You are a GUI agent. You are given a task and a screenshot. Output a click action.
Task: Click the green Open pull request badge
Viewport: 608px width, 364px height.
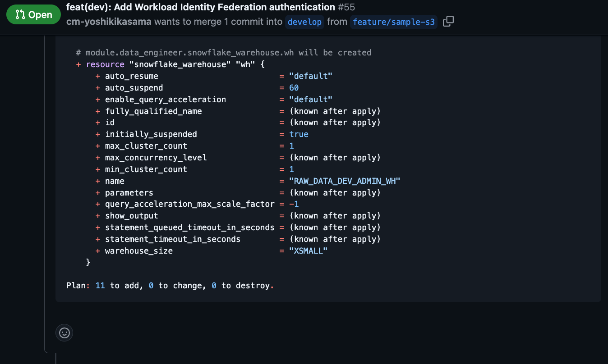(x=33, y=15)
